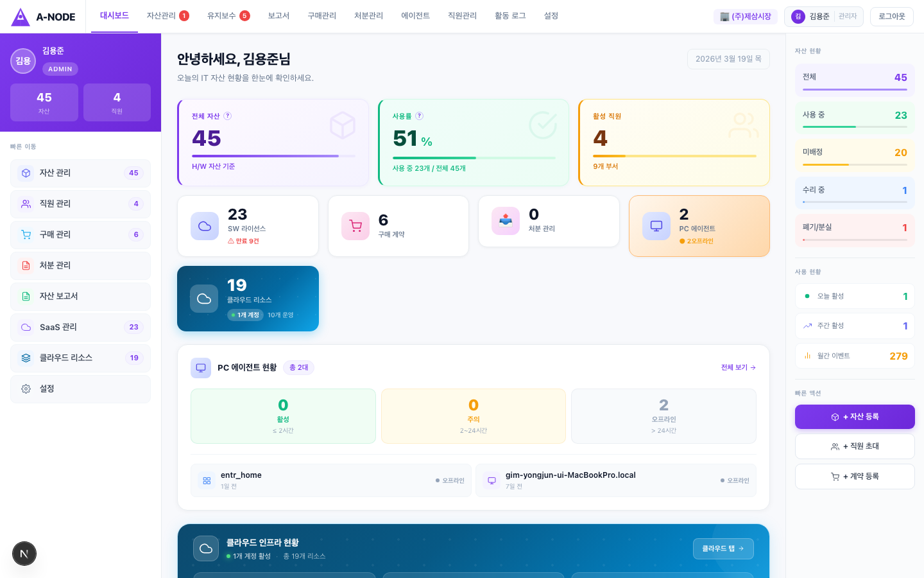Switch to the 에이전트 tab
924x578 pixels.
point(415,16)
